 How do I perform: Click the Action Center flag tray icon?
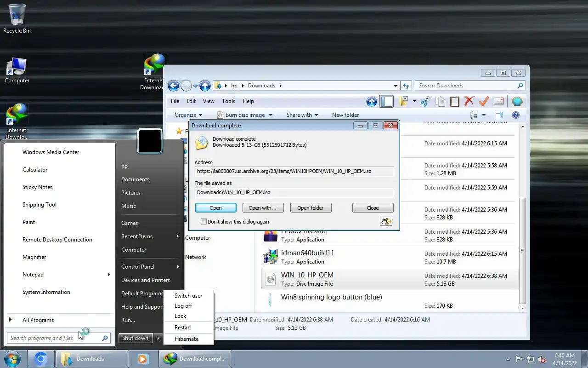(519, 359)
